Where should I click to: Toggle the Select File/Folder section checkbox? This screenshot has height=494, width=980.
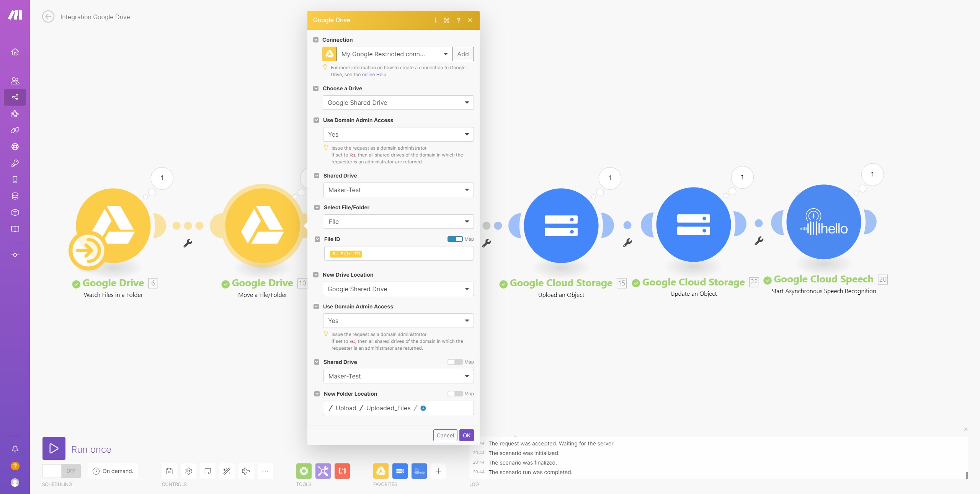click(x=317, y=207)
